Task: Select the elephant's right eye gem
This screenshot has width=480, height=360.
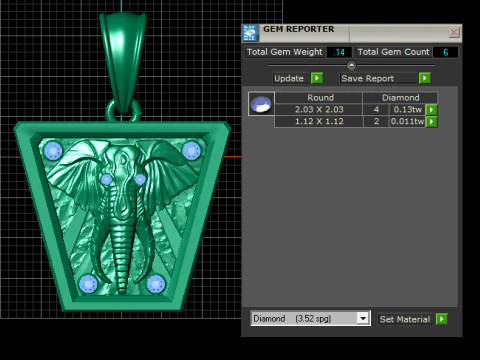Action: click(140, 179)
